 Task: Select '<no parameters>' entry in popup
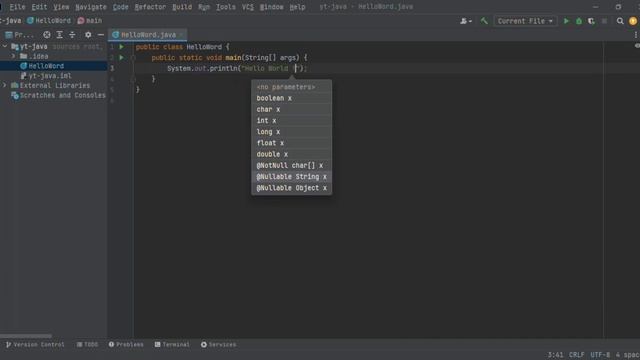[291, 87]
